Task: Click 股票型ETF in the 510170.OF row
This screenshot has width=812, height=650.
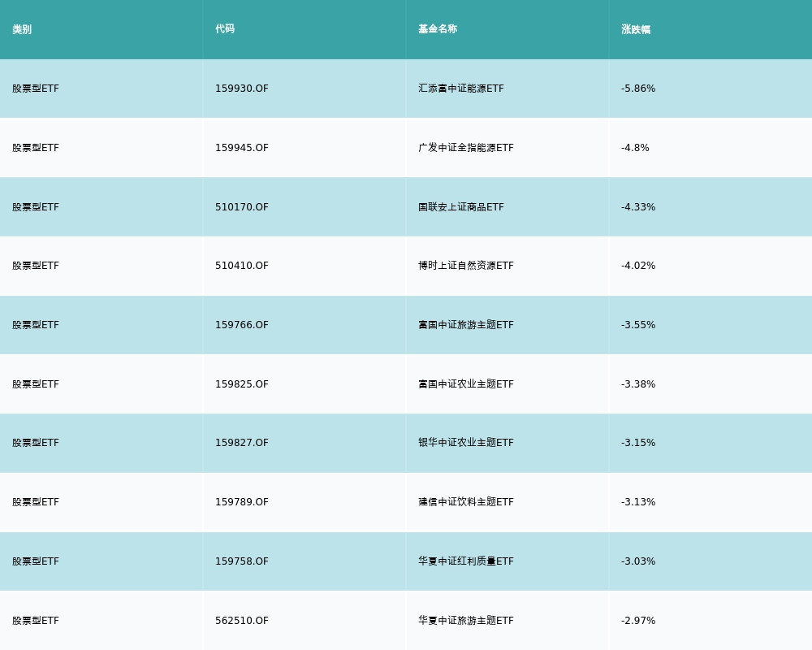Action: pos(36,207)
